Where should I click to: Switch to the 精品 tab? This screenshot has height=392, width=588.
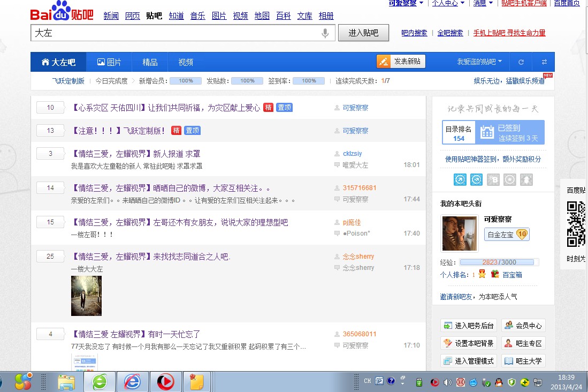[x=150, y=62]
